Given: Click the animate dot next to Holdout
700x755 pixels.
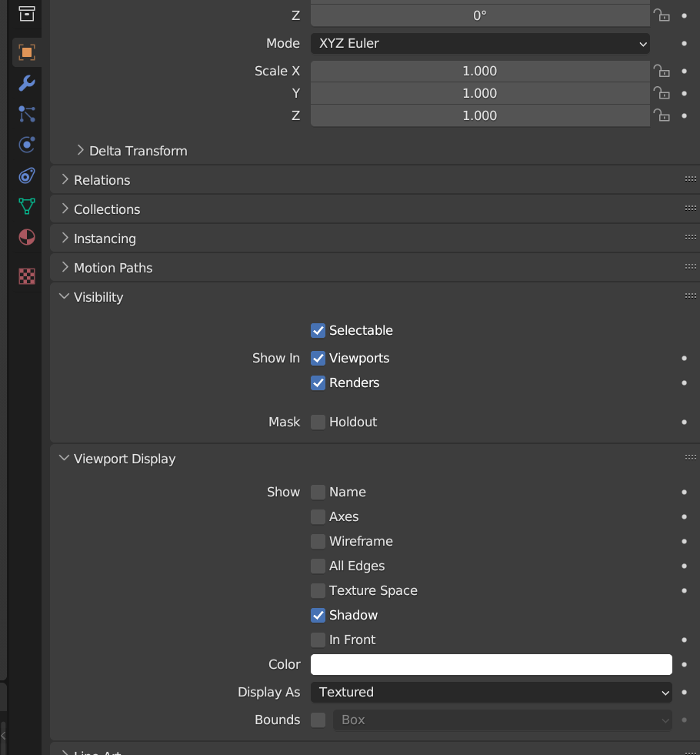Looking at the screenshot, I should tap(684, 422).
